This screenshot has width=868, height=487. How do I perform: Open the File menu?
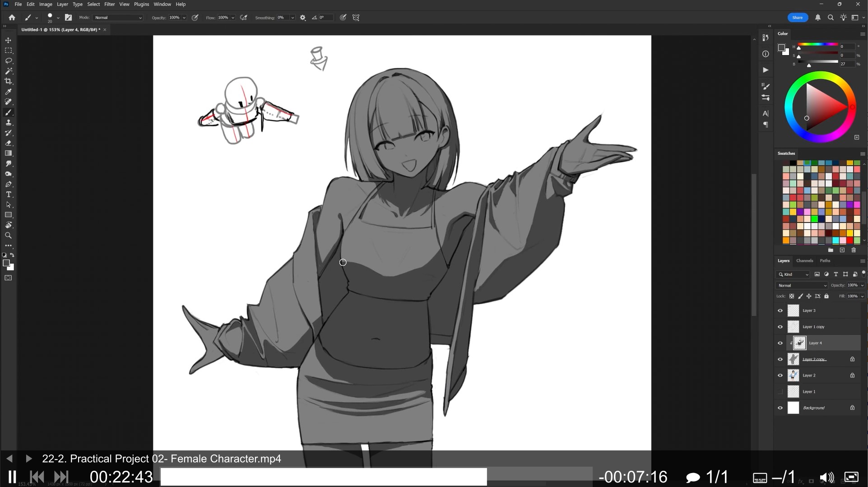18,4
